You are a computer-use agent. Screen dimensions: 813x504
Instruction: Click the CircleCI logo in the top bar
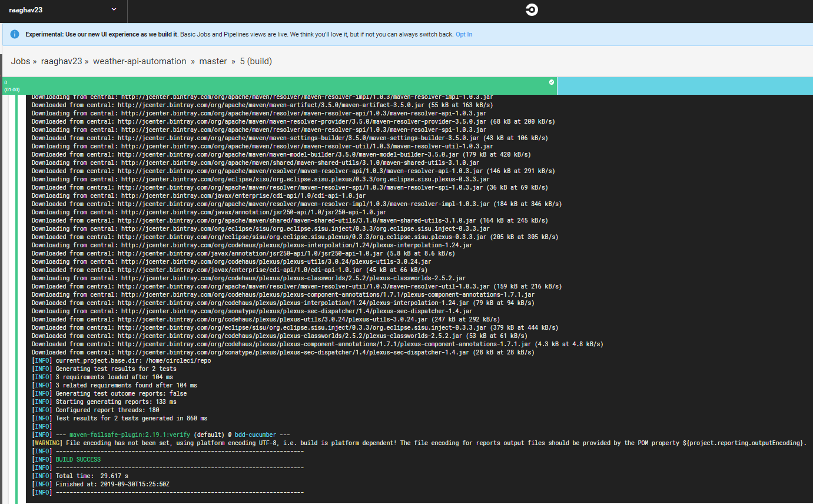(x=531, y=10)
